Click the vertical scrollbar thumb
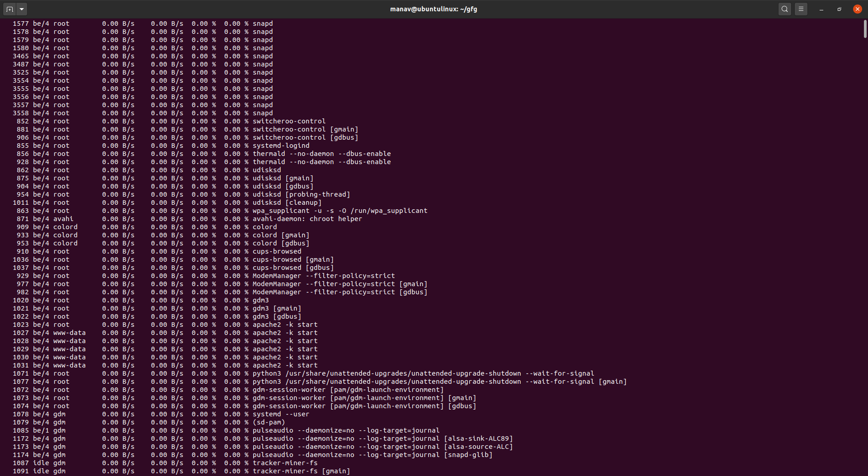The height and width of the screenshot is (476, 868). tap(865, 29)
